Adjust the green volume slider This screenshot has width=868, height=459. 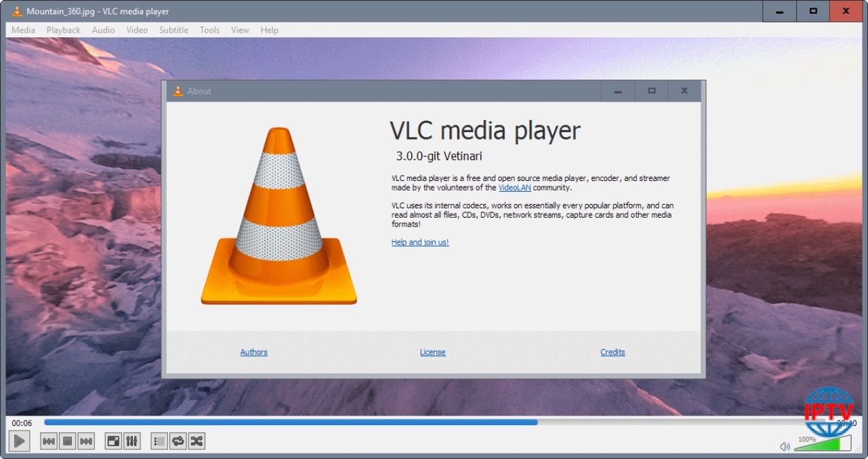(822, 445)
